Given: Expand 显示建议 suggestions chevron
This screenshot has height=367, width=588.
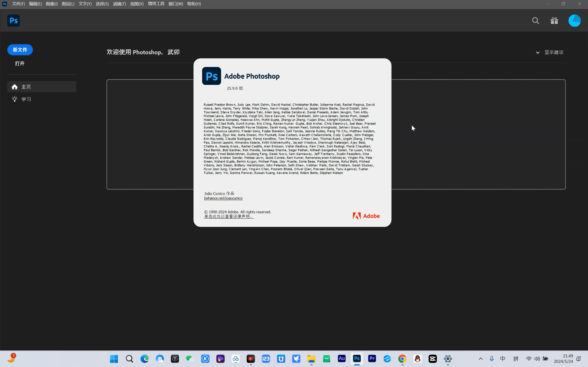Looking at the screenshot, I should point(538,53).
